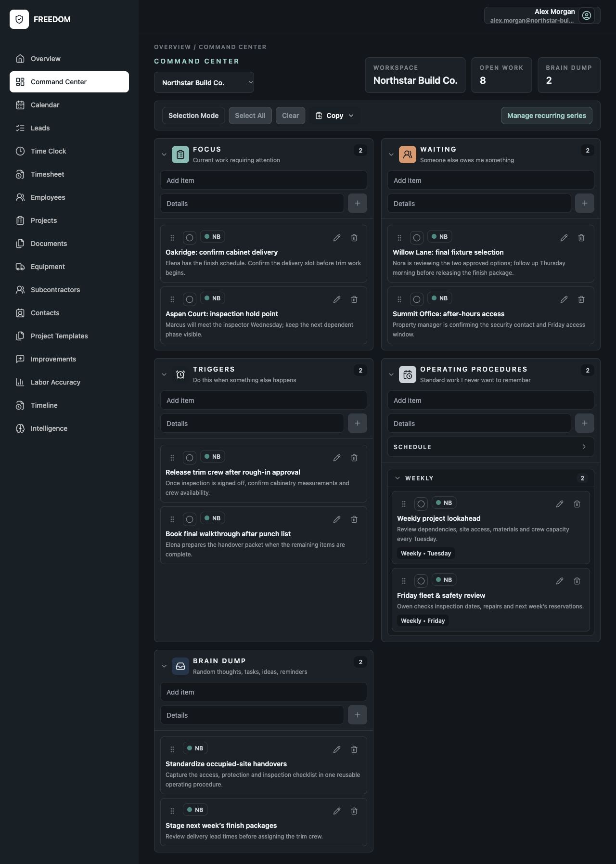Edit Willow Lane final fixture selection
The image size is (616, 864).
coord(564,238)
